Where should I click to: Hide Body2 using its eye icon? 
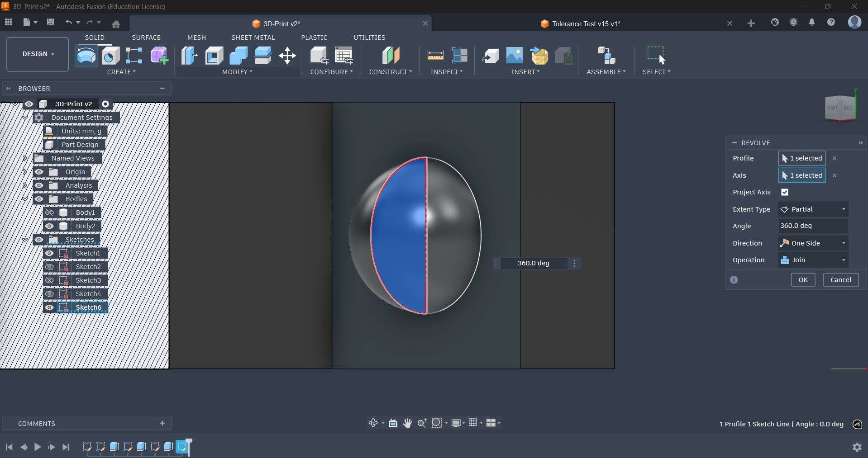tap(50, 226)
